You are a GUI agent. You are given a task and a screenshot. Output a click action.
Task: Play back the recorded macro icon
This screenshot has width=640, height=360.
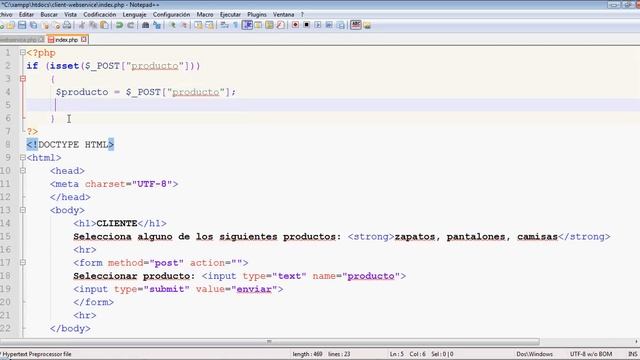point(318,25)
